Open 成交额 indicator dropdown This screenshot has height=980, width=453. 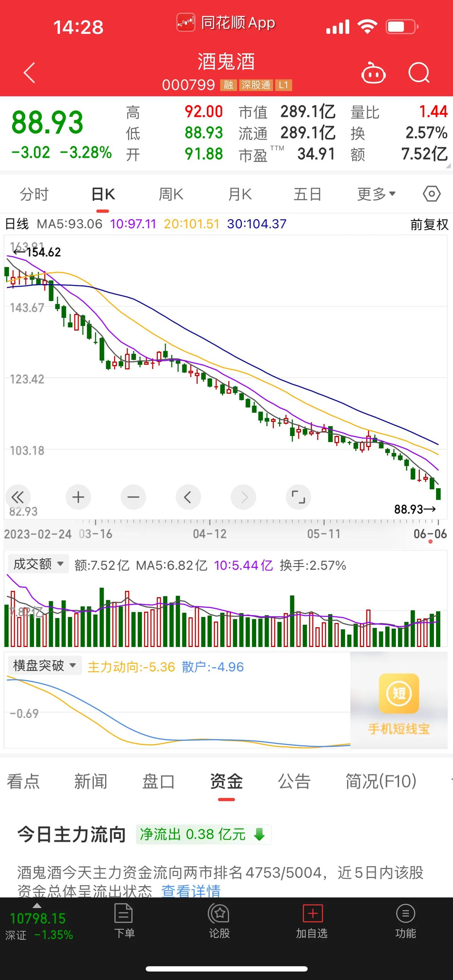[39, 564]
